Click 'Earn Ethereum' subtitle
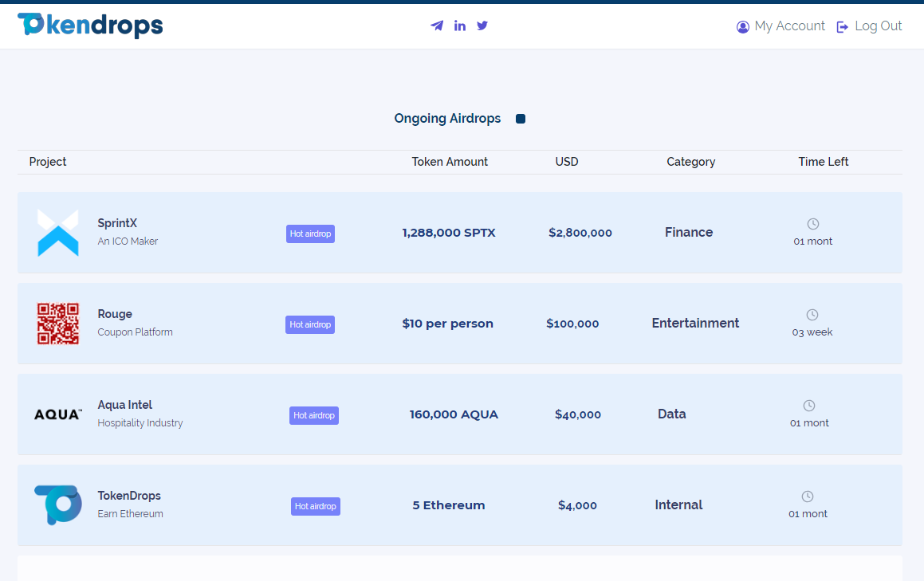This screenshot has width=924, height=581. pyautogui.click(x=130, y=514)
